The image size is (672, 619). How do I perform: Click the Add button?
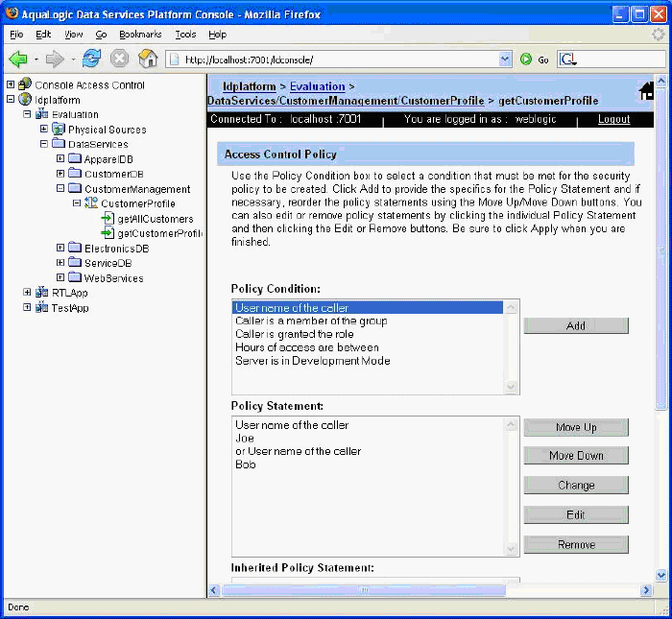[576, 326]
